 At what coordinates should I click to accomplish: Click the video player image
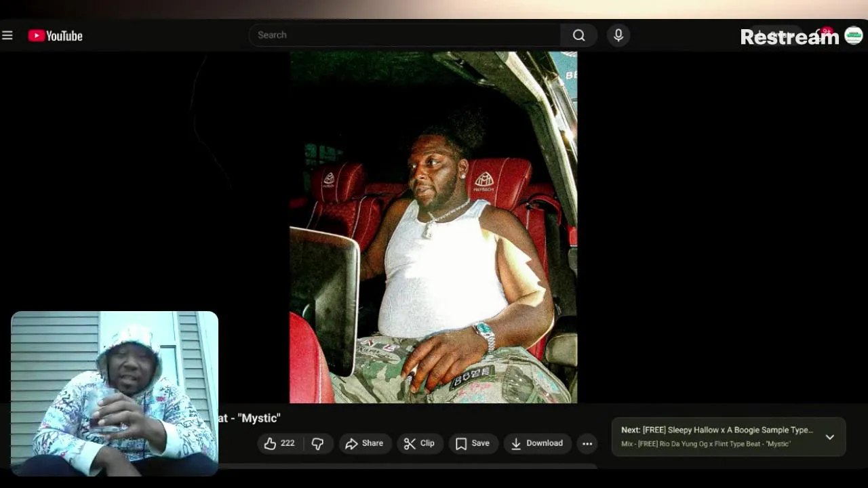(x=433, y=227)
